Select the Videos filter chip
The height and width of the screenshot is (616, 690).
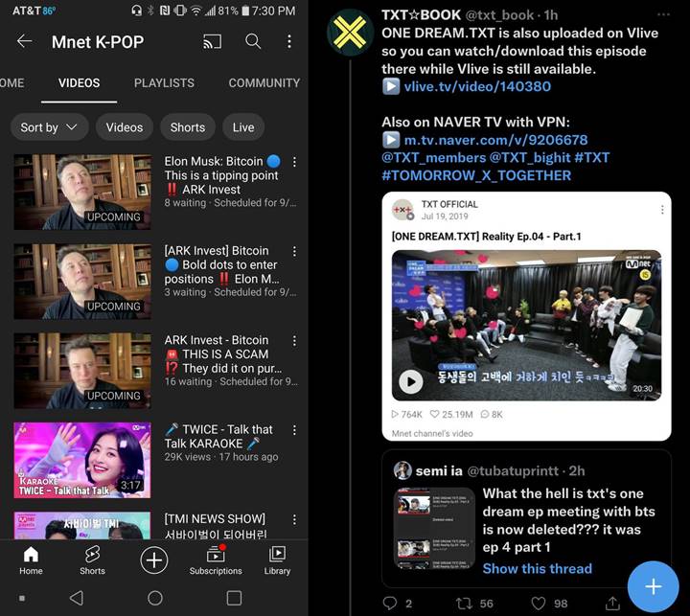pyautogui.click(x=125, y=127)
